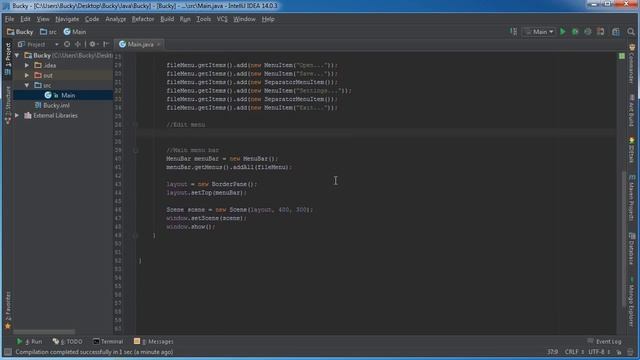Open the Analyze menu
This screenshot has height=360, width=640.
coord(116,19)
